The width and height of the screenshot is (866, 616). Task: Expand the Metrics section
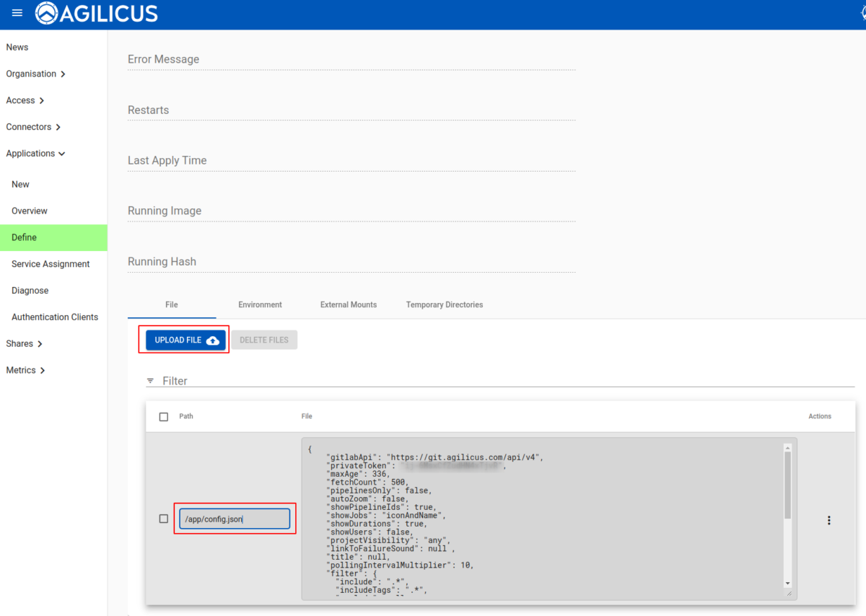tap(20, 369)
